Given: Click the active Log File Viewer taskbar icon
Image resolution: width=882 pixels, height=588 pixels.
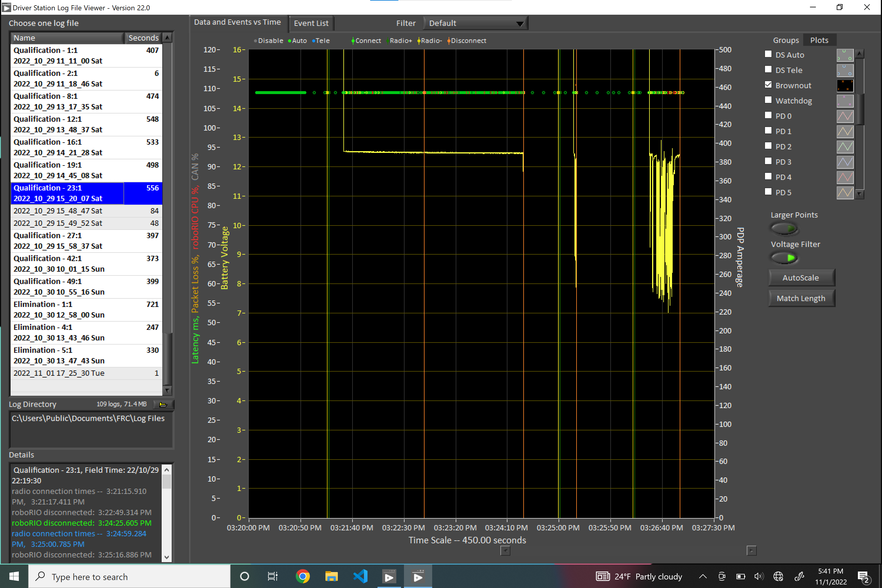Looking at the screenshot, I should click(x=418, y=576).
